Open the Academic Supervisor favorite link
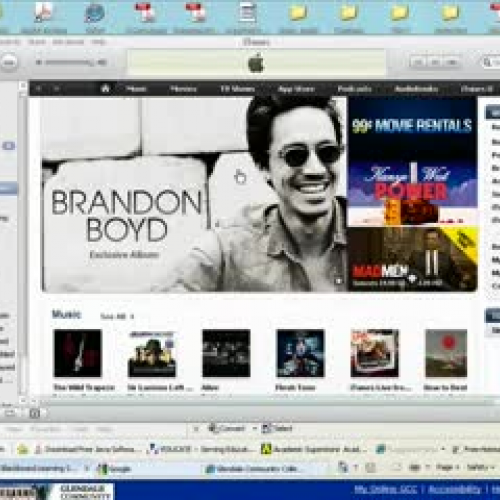The height and width of the screenshot is (500, 500). 313,449
